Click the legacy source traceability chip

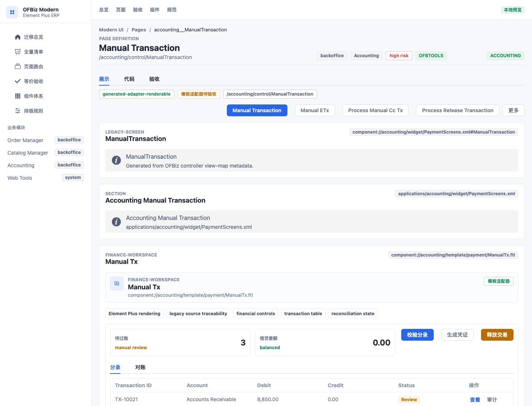(198, 314)
